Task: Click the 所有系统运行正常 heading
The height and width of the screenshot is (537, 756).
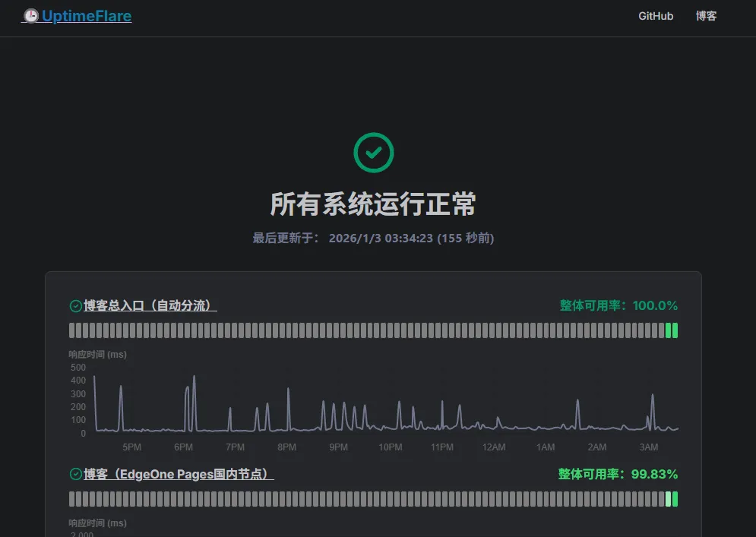Action: (373, 204)
